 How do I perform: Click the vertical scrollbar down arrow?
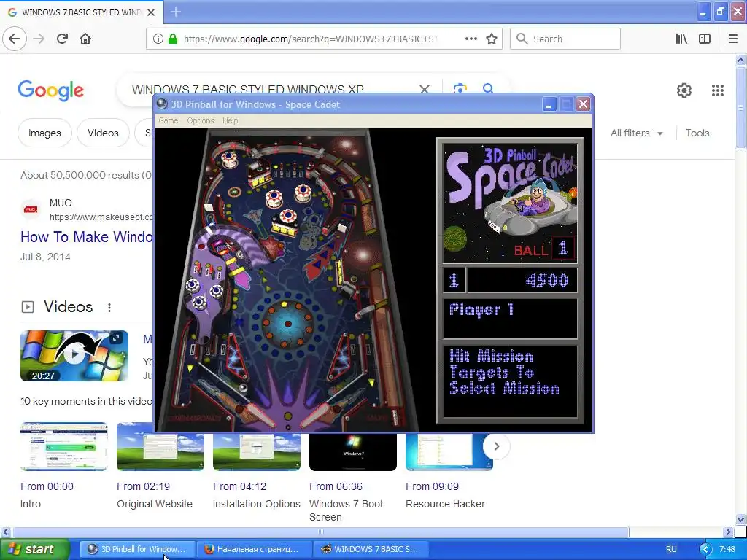pyautogui.click(x=741, y=519)
